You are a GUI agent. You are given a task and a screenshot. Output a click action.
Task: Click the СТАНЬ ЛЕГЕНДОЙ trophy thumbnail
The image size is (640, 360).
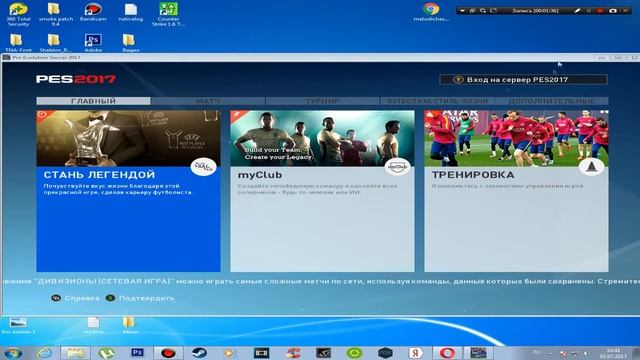click(x=128, y=138)
